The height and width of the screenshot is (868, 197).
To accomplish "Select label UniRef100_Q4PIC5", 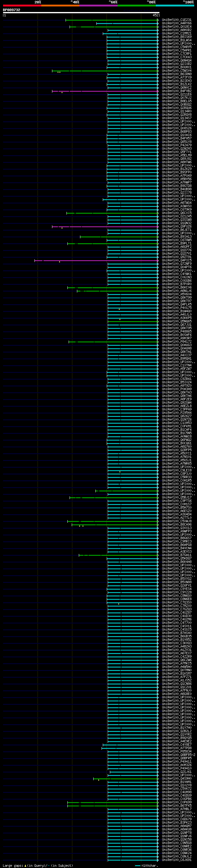I will coord(176,260).
